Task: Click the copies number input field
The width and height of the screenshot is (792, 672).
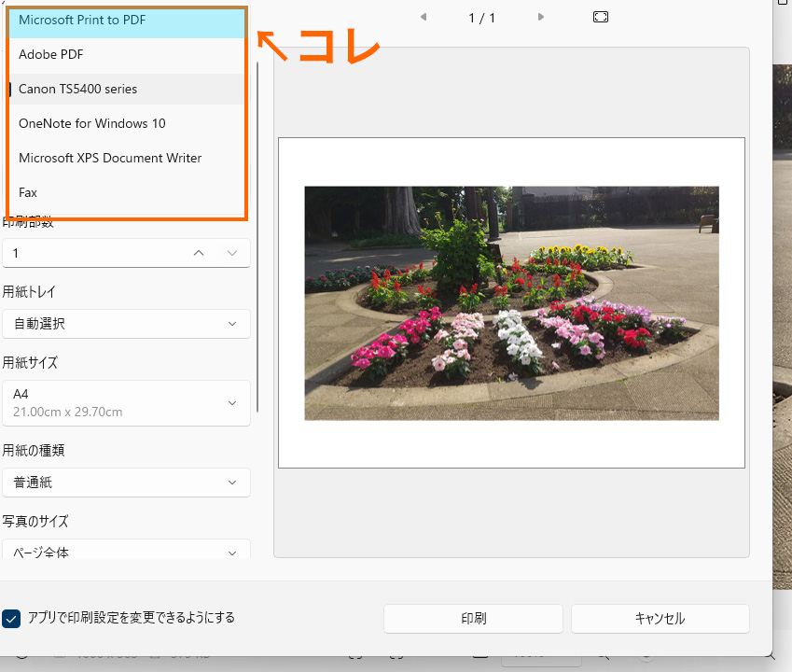Action: pos(93,253)
